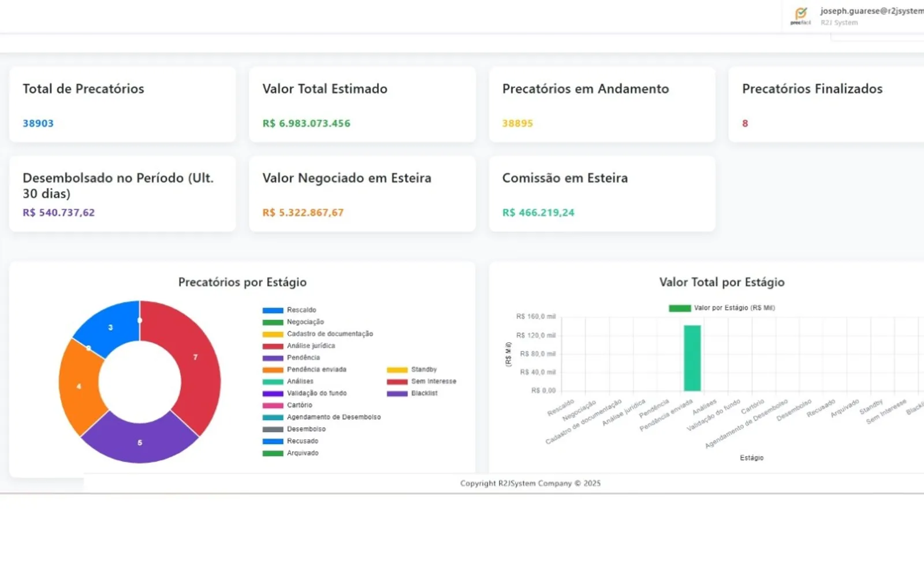Click the Precatórios Finalizados count 8
This screenshot has height=578, width=924.
tap(745, 123)
